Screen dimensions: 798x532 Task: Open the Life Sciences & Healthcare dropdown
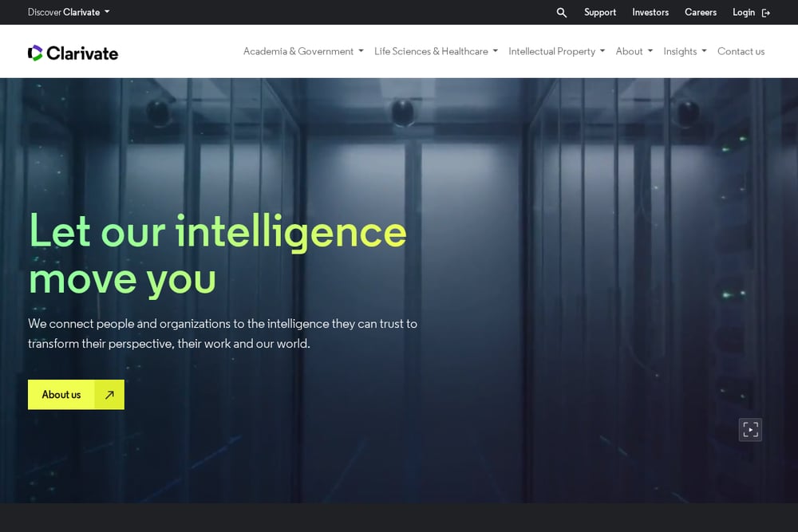(437, 51)
